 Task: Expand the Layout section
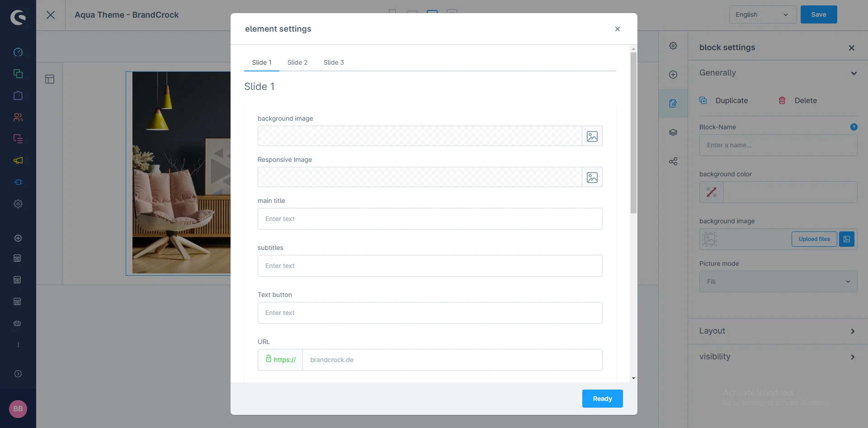click(778, 331)
